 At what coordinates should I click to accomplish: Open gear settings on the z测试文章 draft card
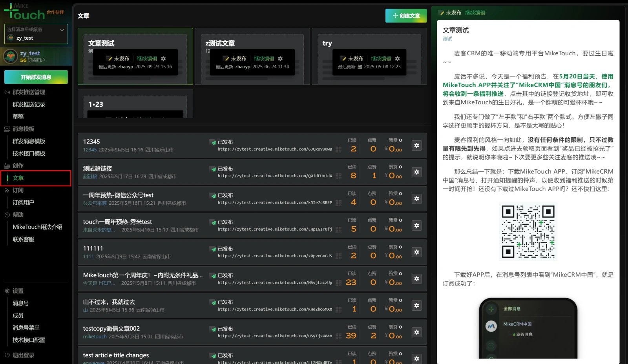pos(280,59)
